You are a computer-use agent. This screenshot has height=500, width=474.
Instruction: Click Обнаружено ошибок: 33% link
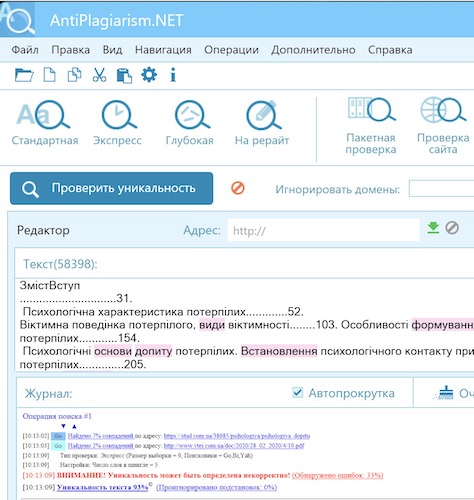pos(338,475)
